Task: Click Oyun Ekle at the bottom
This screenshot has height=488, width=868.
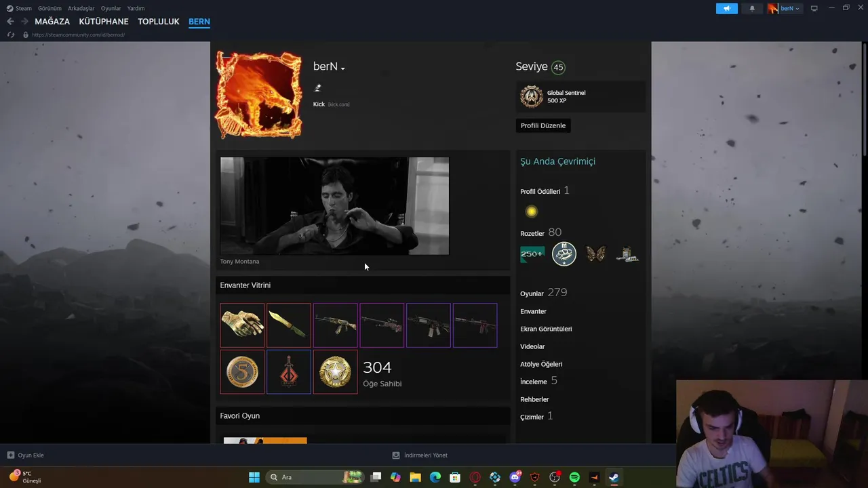Action: click(25, 455)
